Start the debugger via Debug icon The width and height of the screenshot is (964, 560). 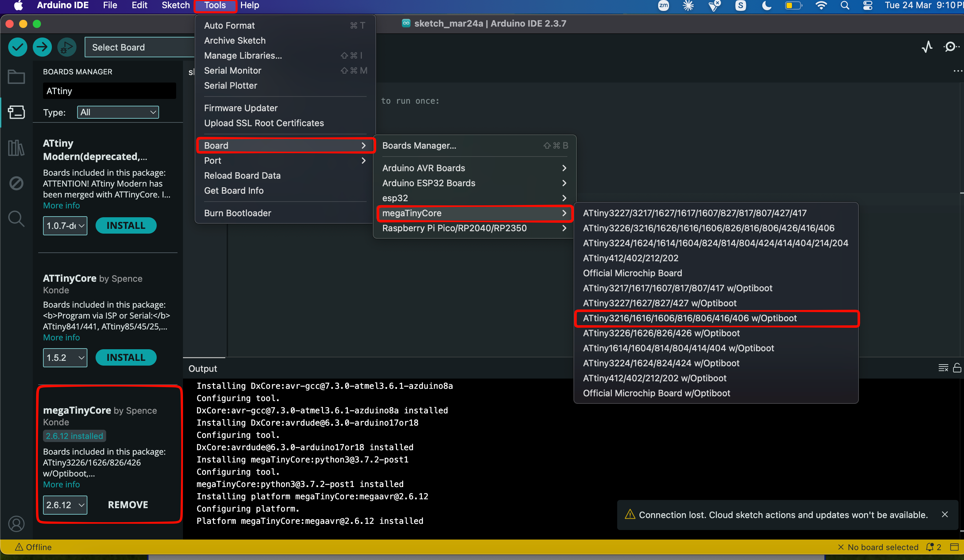point(67,47)
